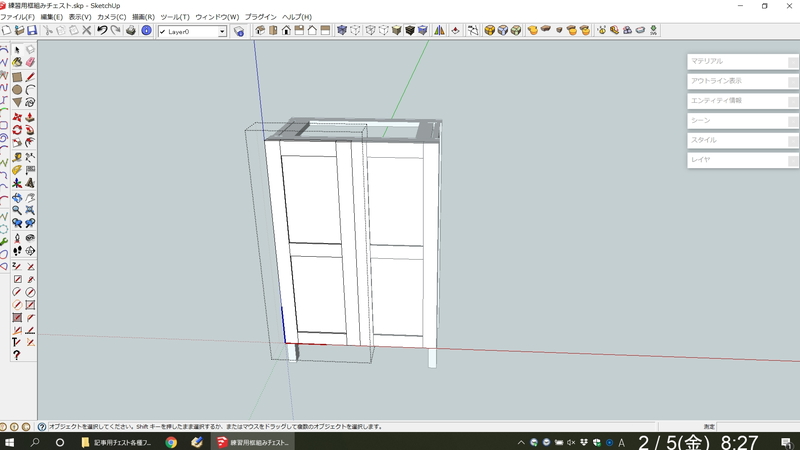Click the Undo arrow icon
Viewport: 800px width, 450px height.
click(101, 31)
